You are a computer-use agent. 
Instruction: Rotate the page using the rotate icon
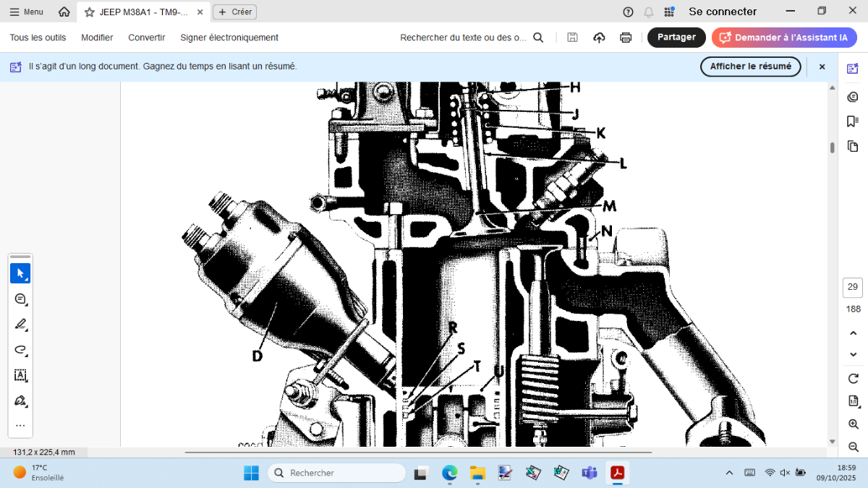click(x=852, y=379)
